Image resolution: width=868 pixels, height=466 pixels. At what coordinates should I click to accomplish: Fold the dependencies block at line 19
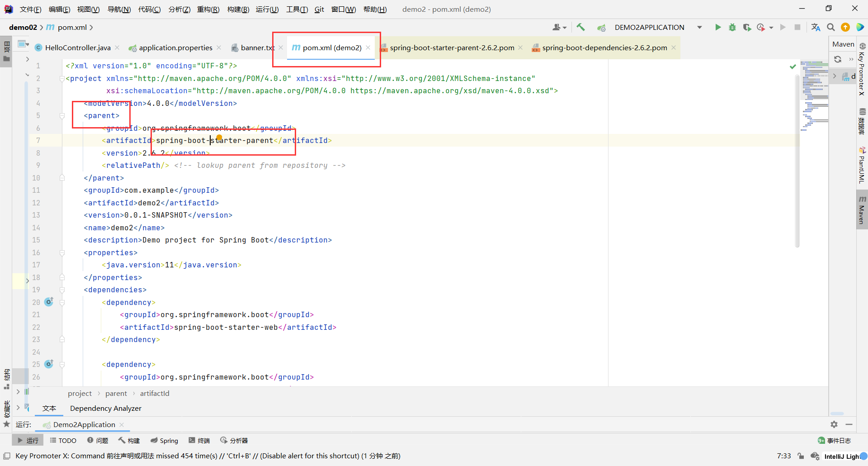62,290
